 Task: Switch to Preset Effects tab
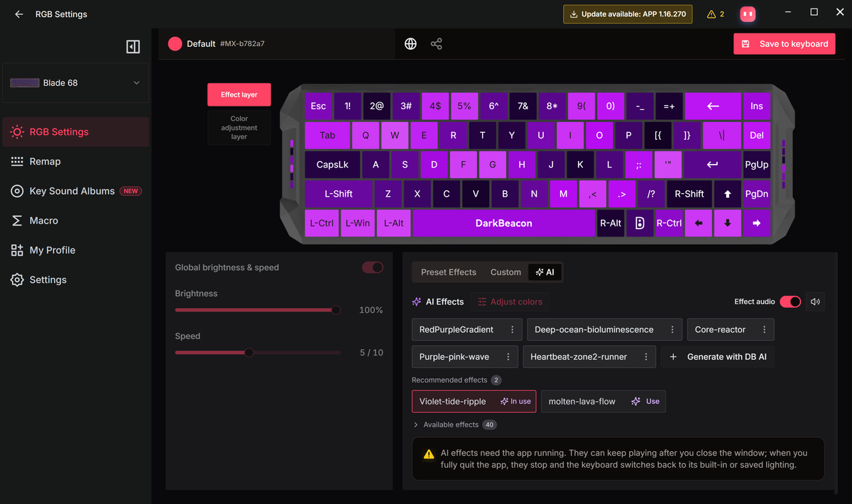coord(449,272)
